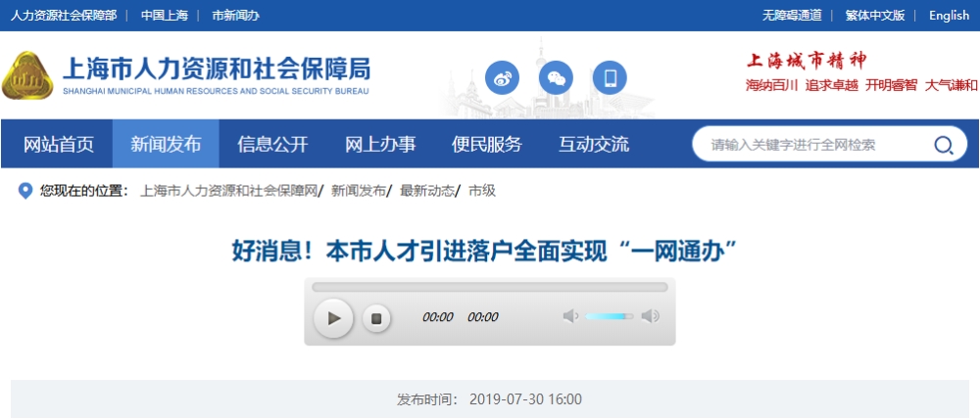Click the location pin icon
This screenshot has width=980, height=419.
point(25,191)
